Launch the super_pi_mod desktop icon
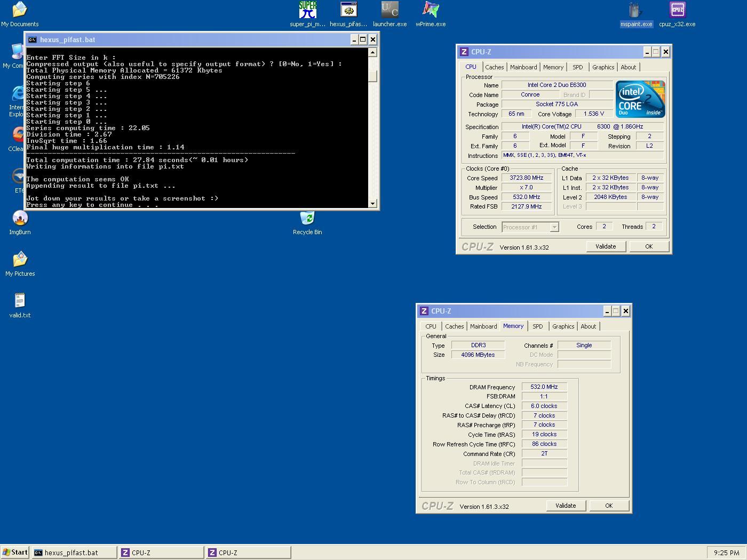The width and height of the screenshot is (747, 560). tap(307, 14)
